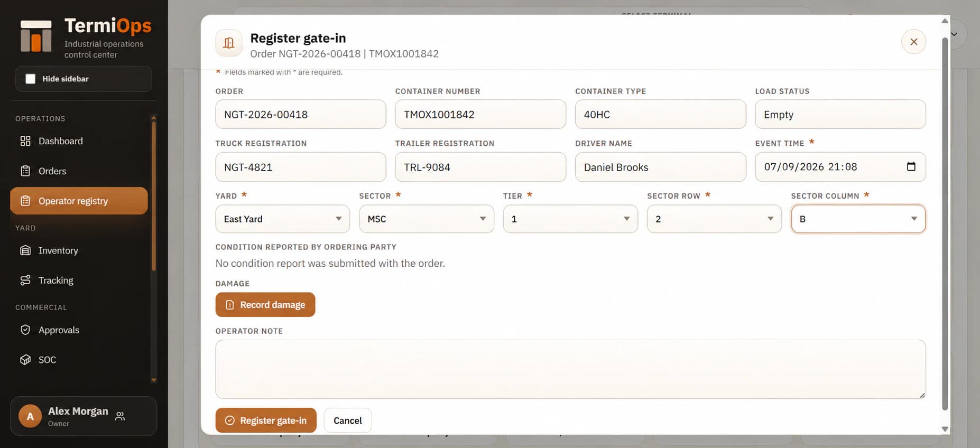Click the switch user icon beside Alex Morgan
Image resolution: width=980 pixels, height=448 pixels.
[120, 416]
